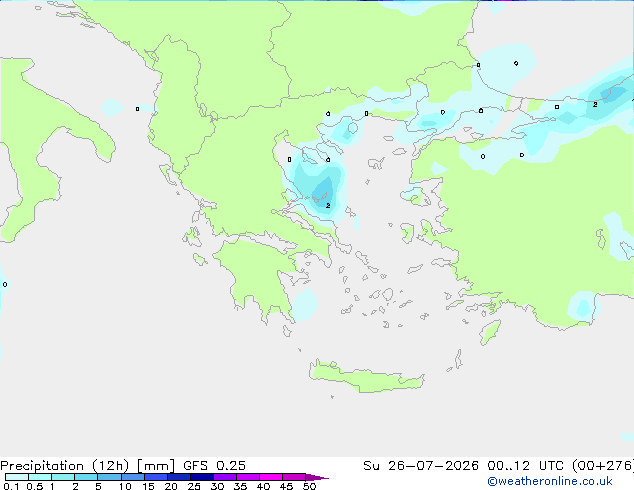Image resolution: width=634 pixels, height=490 pixels.
Task: Click the '00..12 UTC' time range text
Action: (525, 466)
